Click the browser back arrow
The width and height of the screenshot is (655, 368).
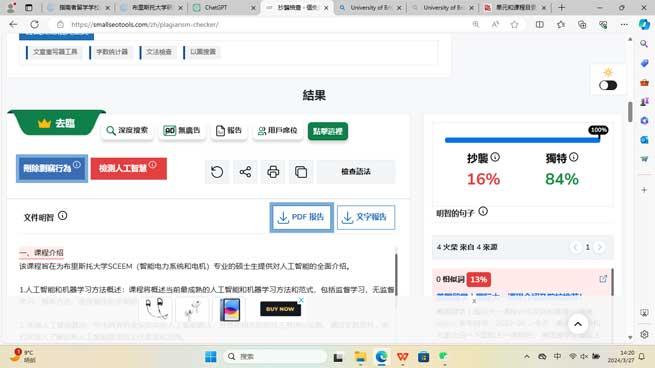point(13,25)
